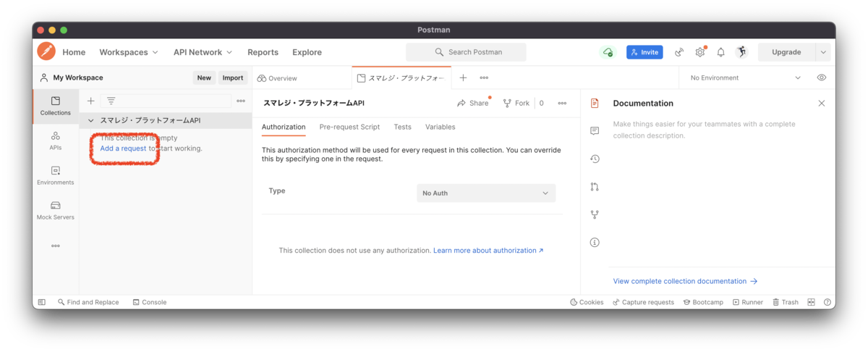This screenshot has width=868, height=352.
Task: Open the No Environment selector
Action: [745, 77]
